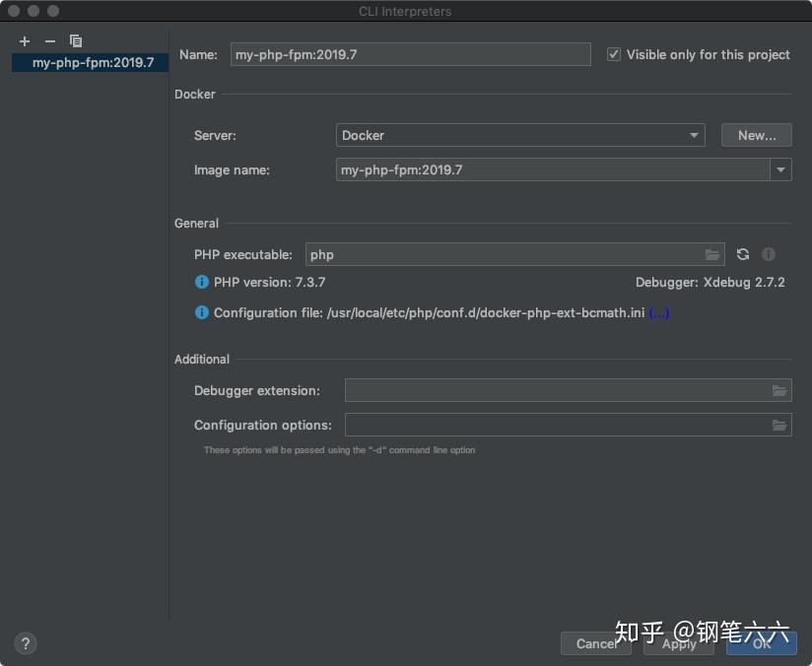Cancel the CLI Interpreters dialog
Image resolution: width=812 pixels, height=666 pixels.
click(595, 643)
